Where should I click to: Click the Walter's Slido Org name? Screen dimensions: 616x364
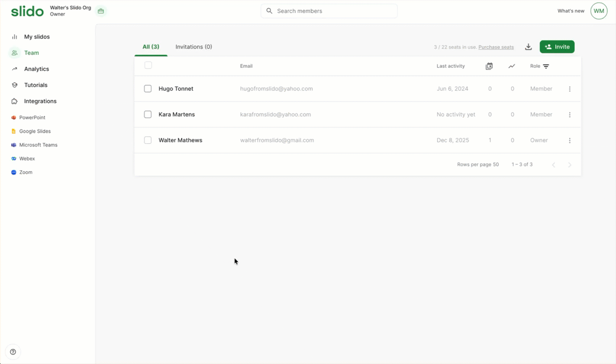70,8
